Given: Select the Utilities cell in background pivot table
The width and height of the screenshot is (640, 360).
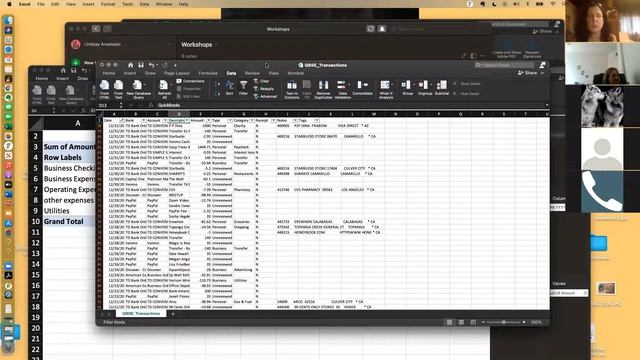Looking at the screenshot, I should [x=69, y=211].
